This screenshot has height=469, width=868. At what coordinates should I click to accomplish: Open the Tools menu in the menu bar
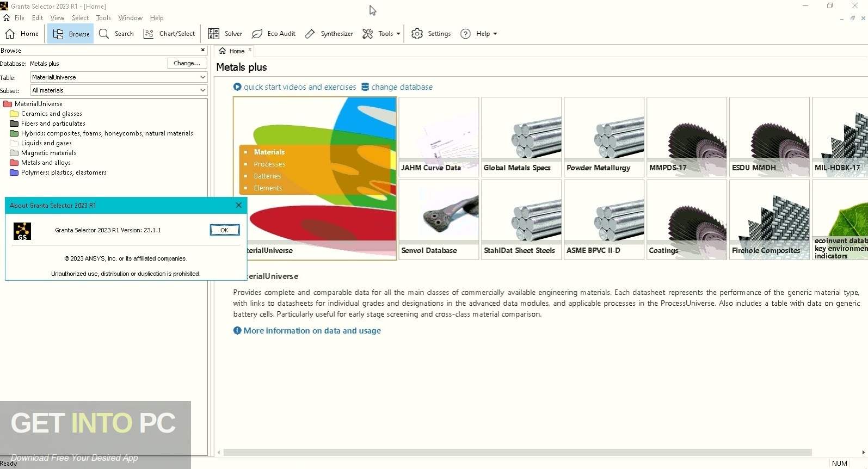coord(103,18)
